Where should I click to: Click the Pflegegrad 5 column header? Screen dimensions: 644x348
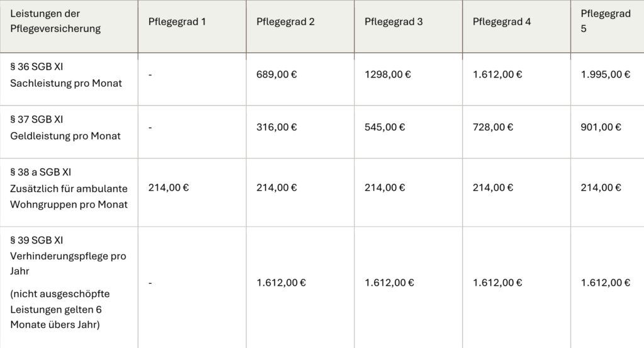click(x=606, y=21)
